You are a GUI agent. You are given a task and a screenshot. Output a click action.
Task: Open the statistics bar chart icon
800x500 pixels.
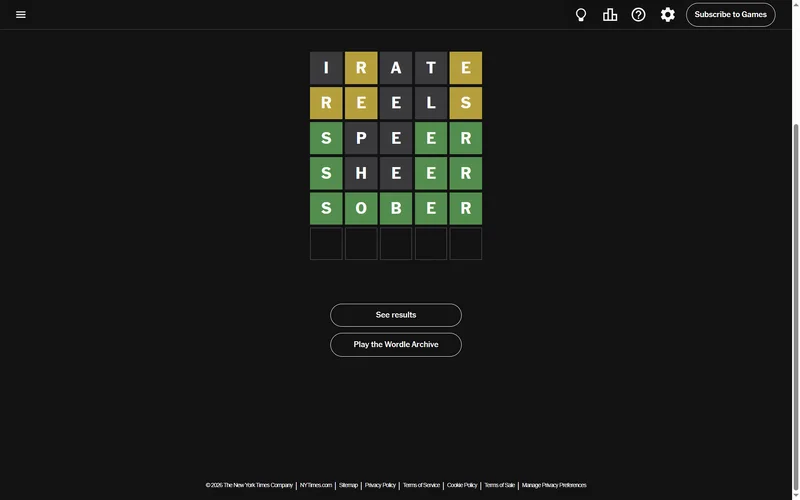[x=610, y=15]
